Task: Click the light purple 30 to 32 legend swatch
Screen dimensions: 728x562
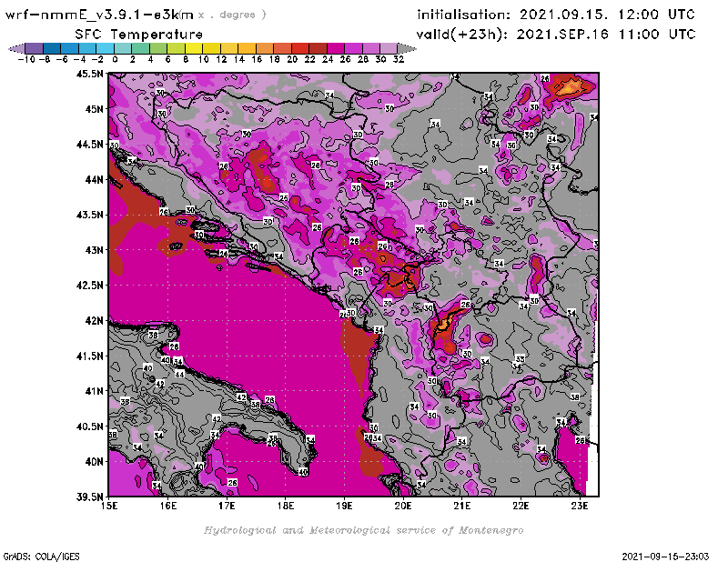Action: (389, 48)
